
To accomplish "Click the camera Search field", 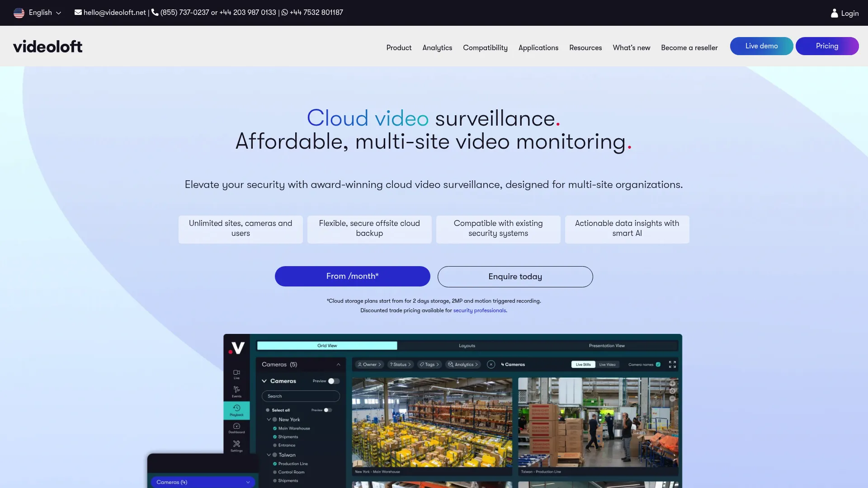I will [301, 396].
